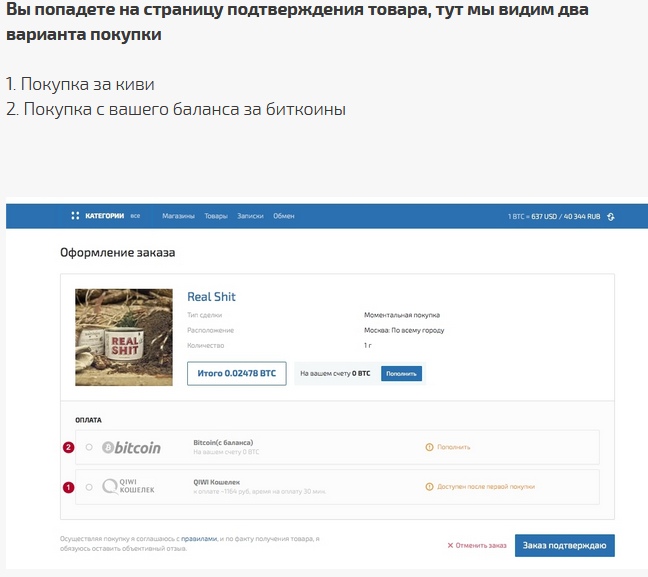Refresh the BTC exchange rate icon

(x=611, y=217)
